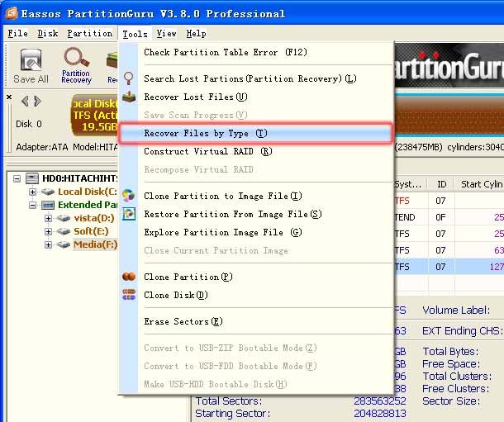Open the Disk menu
This screenshot has height=422, width=504.
[48, 33]
